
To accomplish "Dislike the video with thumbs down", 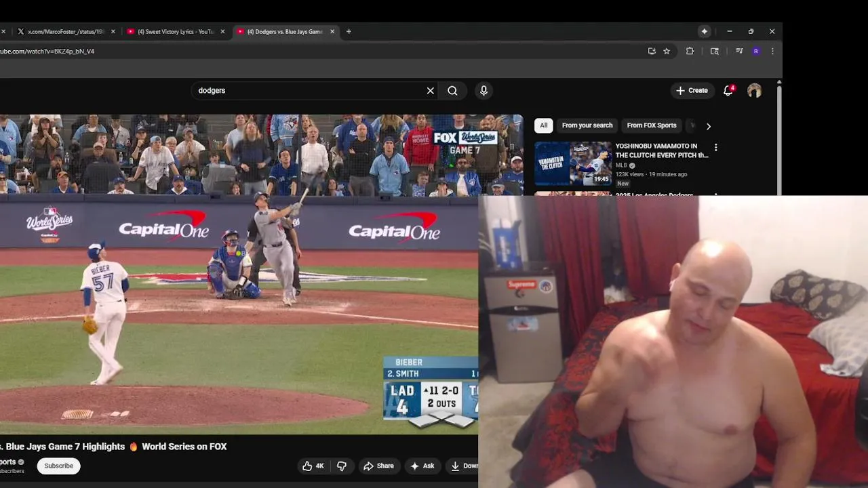I will coord(342,466).
